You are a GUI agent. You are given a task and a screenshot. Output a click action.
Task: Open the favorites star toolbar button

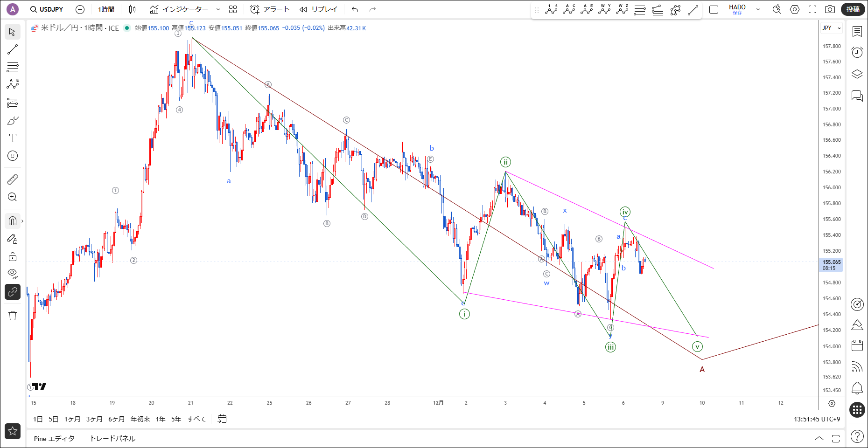coord(13,431)
